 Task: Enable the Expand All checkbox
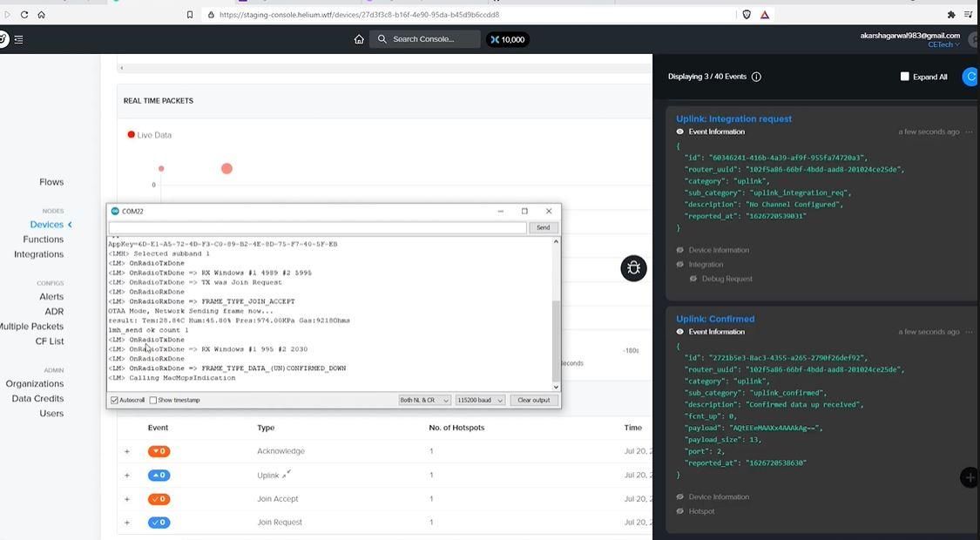tap(904, 77)
